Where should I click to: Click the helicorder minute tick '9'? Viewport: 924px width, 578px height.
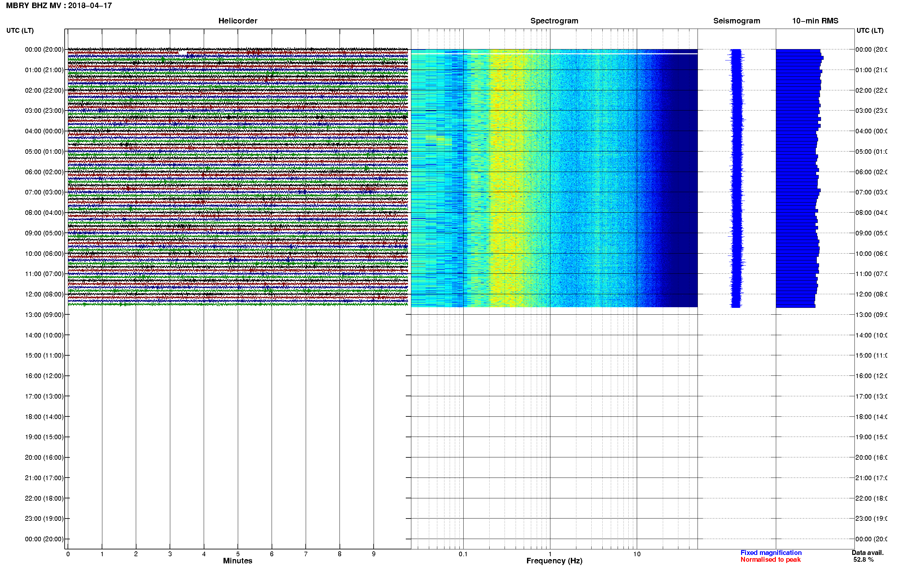coord(374,554)
